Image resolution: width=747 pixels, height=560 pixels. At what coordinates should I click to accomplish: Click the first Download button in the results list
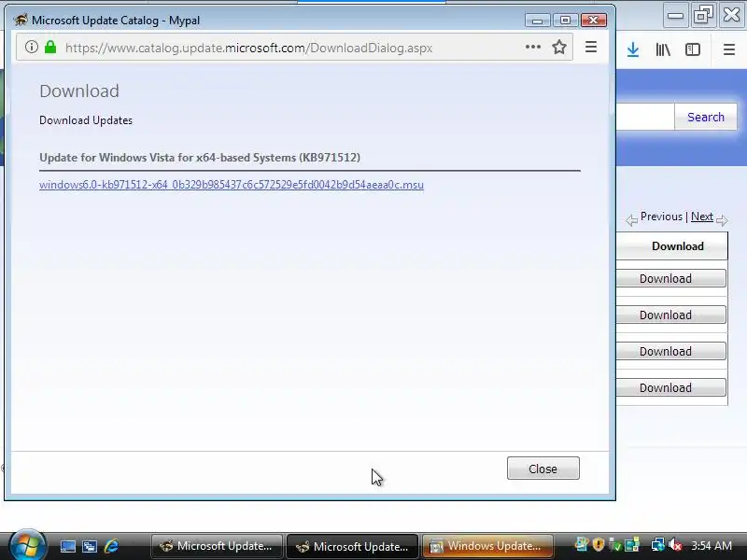pyautogui.click(x=670, y=278)
